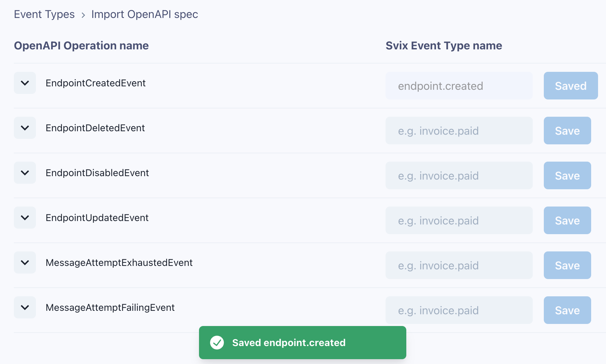Click the Saved button for endpoint.created
This screenshot has height=364, width=606.
(x=570, y=86)
